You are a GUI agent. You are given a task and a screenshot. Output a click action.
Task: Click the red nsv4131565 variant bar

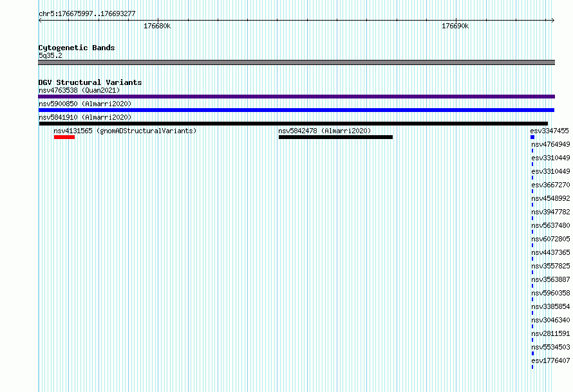pyautogui.click(x=64, y=137)
